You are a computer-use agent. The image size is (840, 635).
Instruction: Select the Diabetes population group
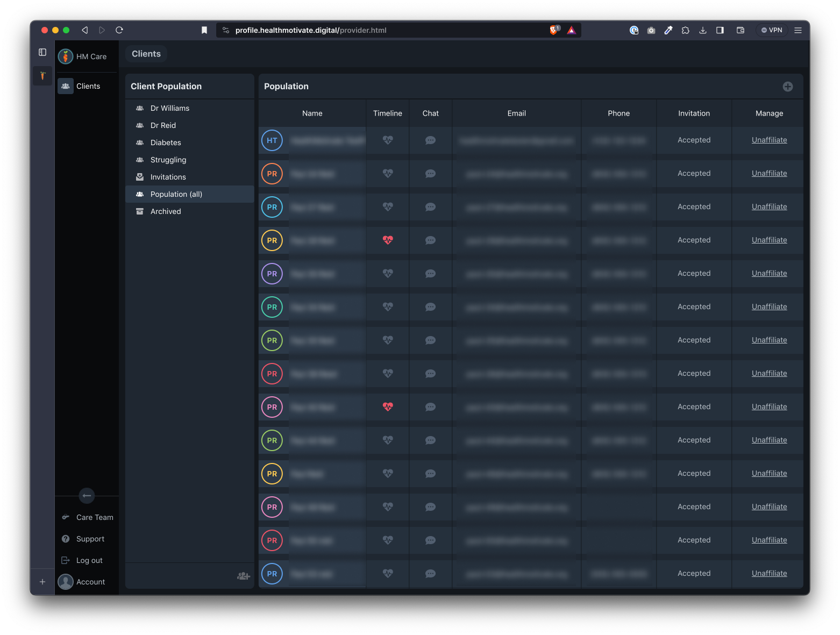(190, 142)
